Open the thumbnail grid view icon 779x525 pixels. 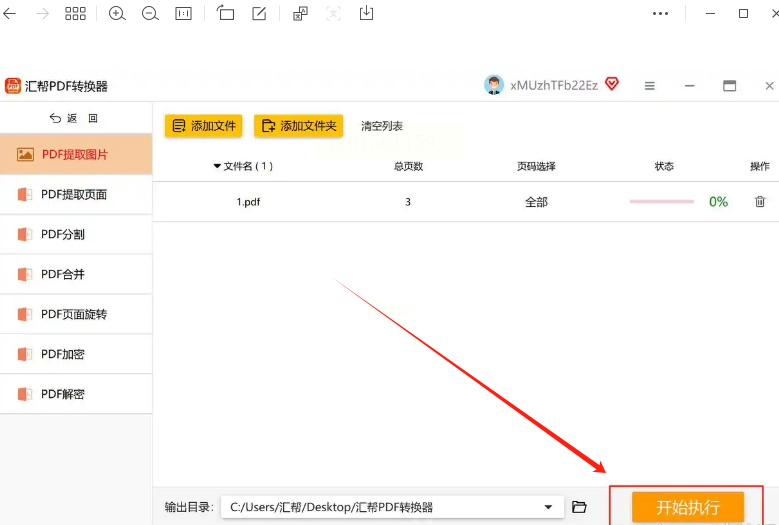pyautogui.click(x=76, y=13)
